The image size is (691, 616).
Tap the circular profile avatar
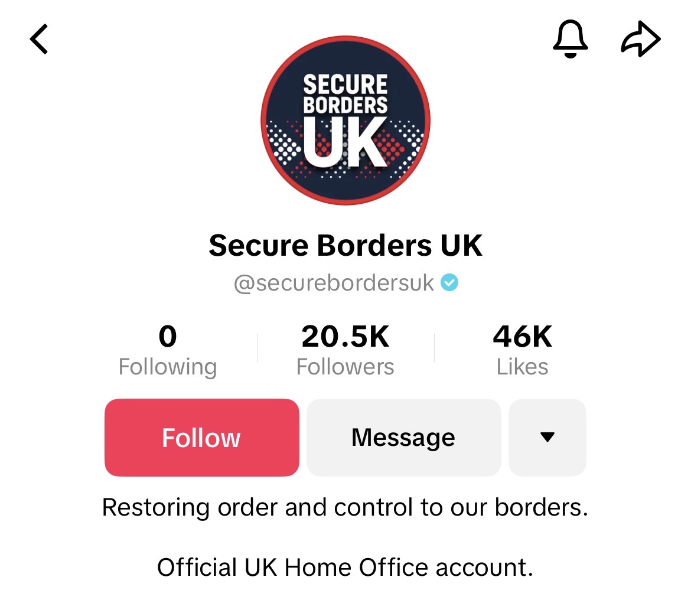[x=345, y=120]
